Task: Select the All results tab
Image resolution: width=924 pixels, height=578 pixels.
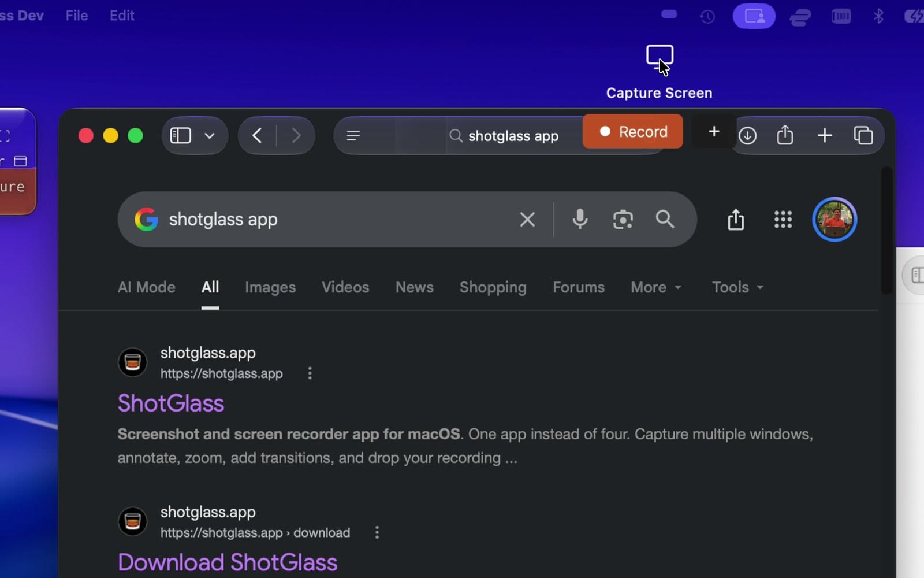Action: point(210,287)
